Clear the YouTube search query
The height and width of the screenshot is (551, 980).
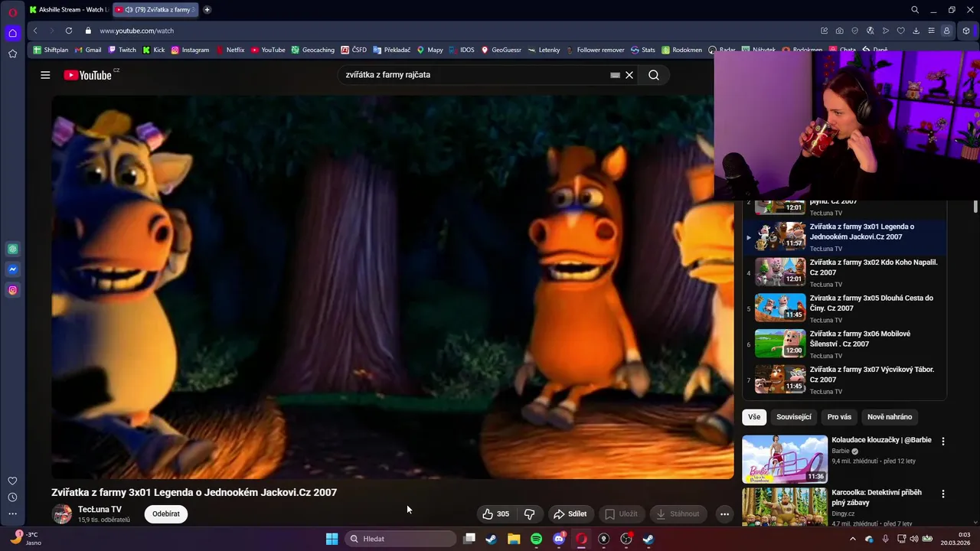pos(629,75)
